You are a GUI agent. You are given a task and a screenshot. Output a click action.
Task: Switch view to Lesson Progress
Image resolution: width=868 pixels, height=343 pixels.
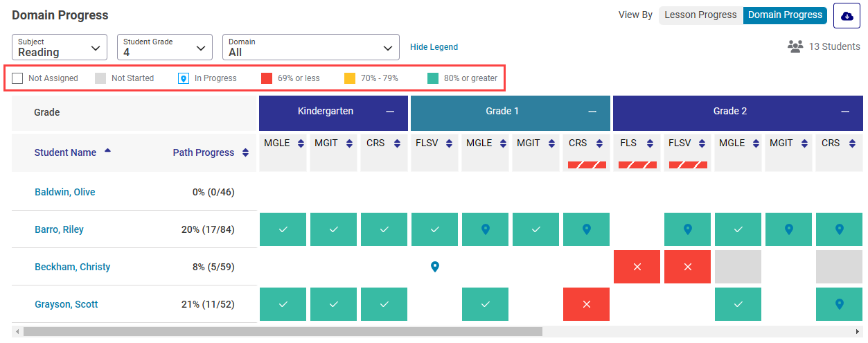700,15
